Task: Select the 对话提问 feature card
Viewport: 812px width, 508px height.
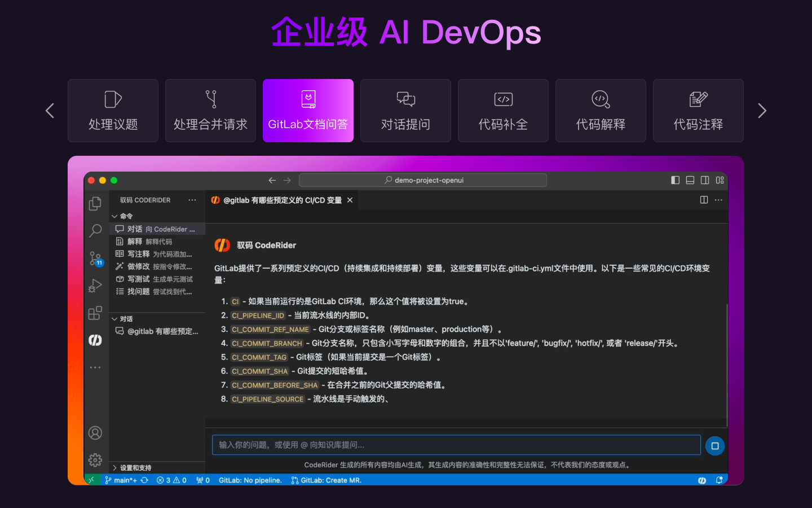Action: [x=405, y=111]
